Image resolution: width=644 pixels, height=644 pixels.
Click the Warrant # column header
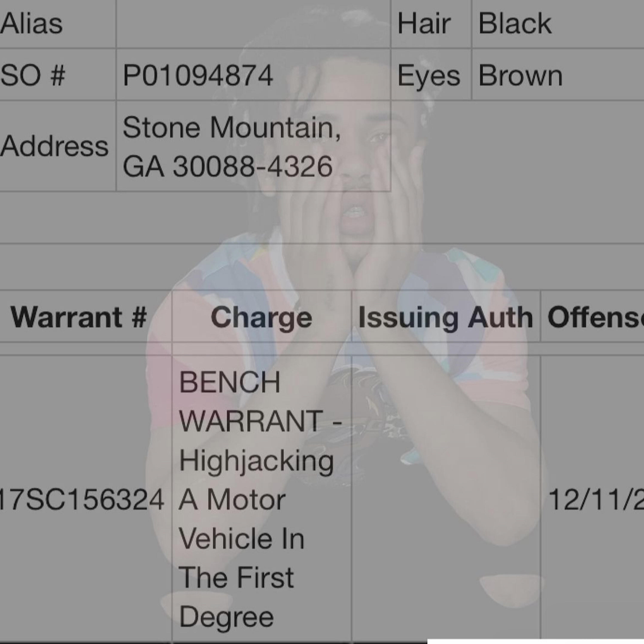79,317
